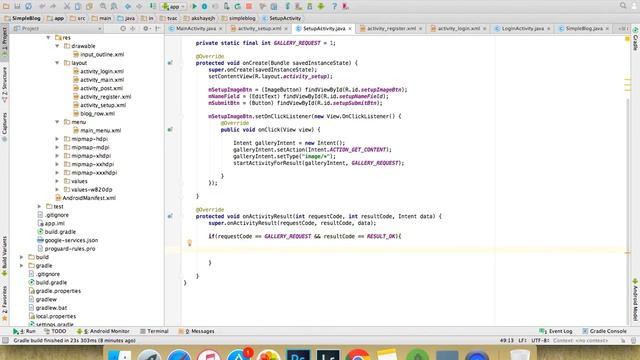Start debugging with the Debug icon
Viewport: 640px width, 360px height.
pos(204,6)
